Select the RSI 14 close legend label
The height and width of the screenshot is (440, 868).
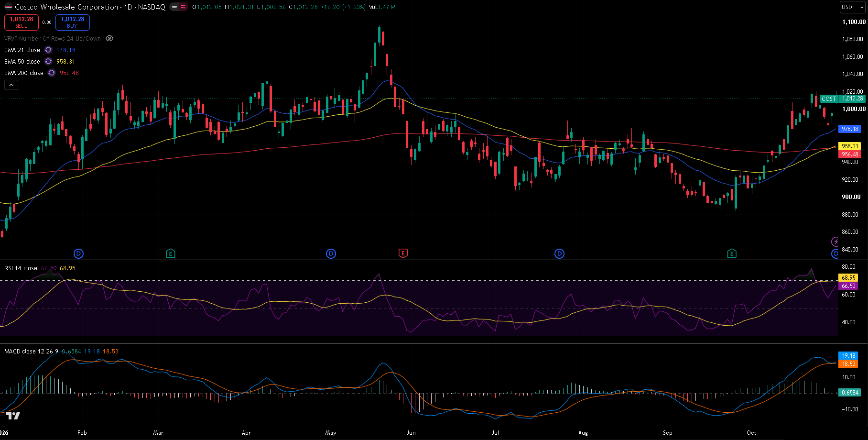[21, 268]
